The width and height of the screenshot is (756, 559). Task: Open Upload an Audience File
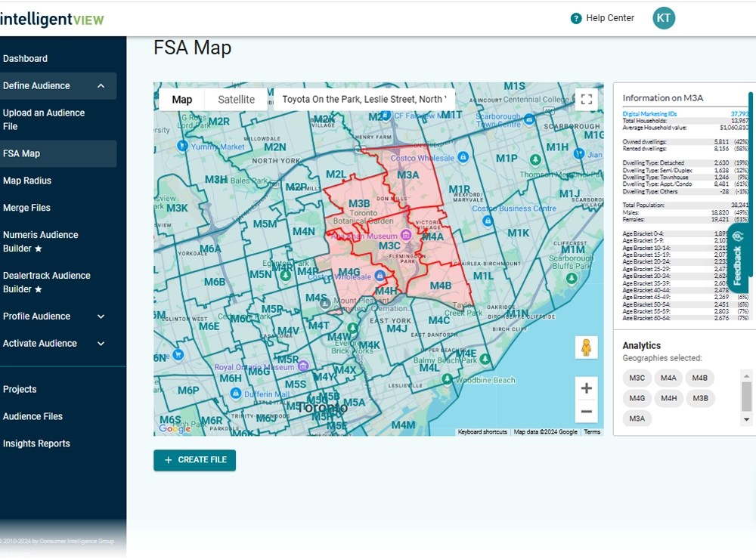[44, 119]
